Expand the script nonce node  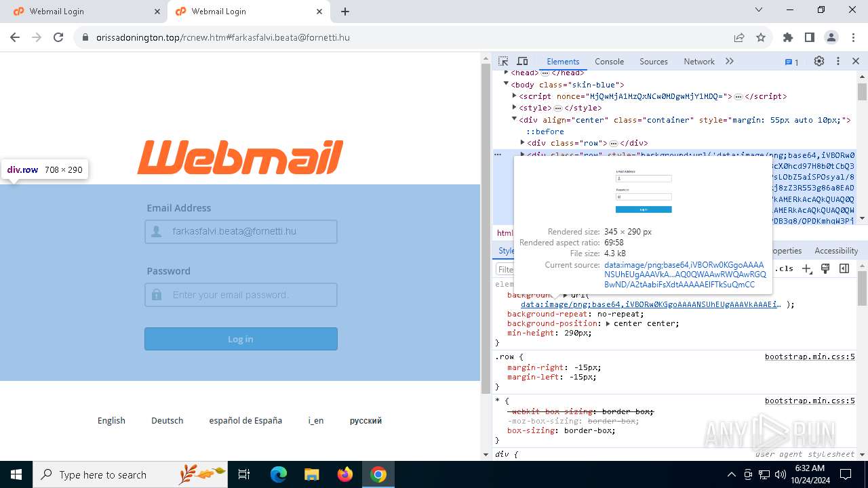click(x=514, y=96)
